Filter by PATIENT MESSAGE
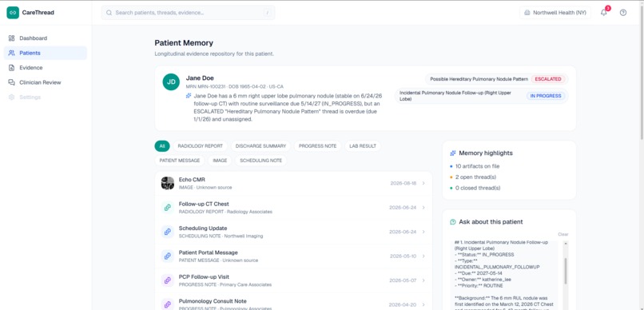The image size is (644, 310). [180, 161]
